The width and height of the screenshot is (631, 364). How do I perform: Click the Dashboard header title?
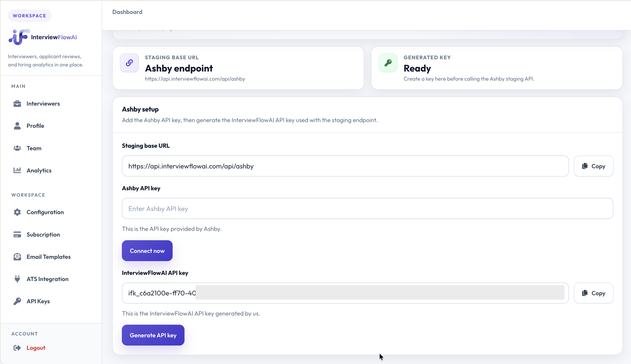click(x=127, y=12)
